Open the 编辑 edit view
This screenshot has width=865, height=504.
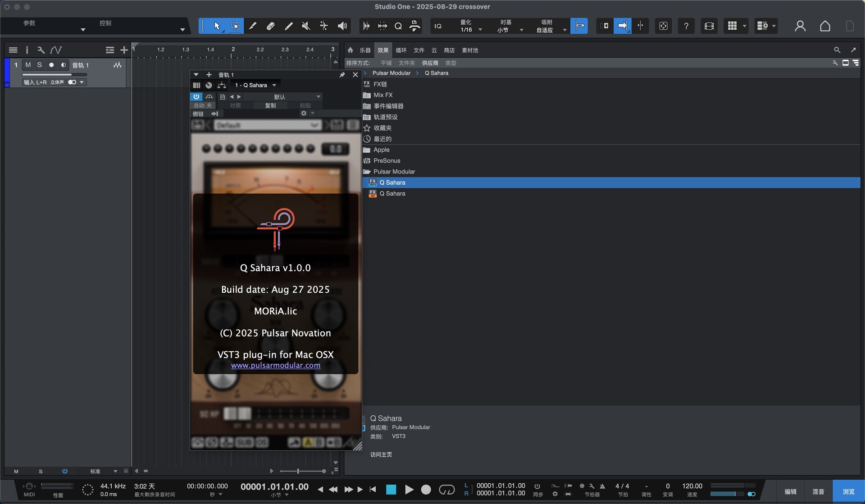click(790, 491)
